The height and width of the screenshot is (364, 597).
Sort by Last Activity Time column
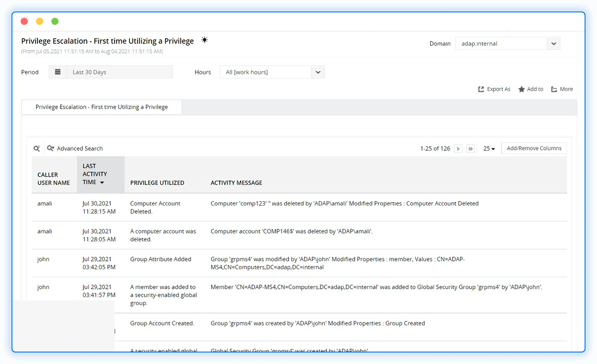pos(95,174)
